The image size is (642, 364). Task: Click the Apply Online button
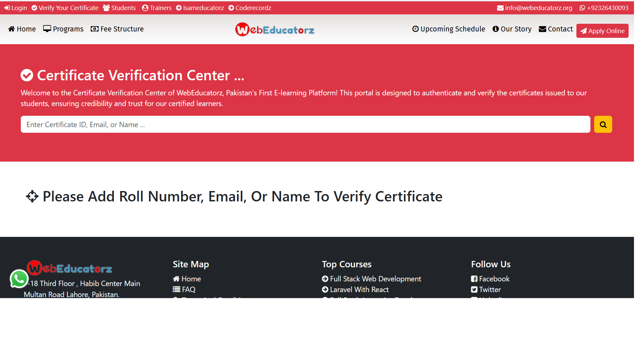602,31
